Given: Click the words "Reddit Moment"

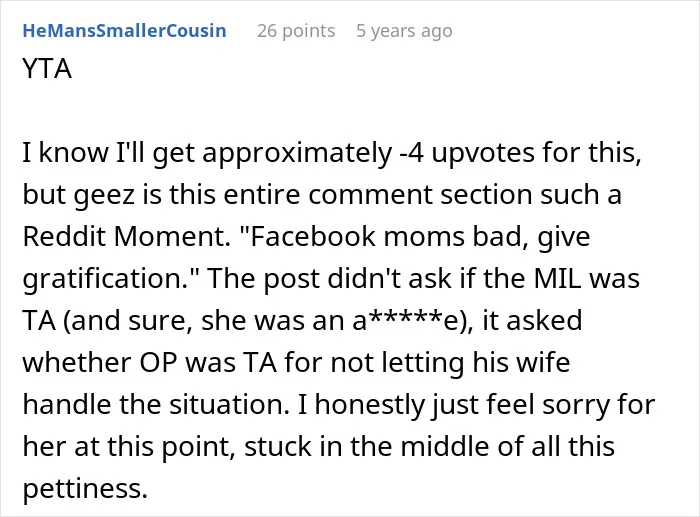Looking at the screenshot, I should point(124,236).
